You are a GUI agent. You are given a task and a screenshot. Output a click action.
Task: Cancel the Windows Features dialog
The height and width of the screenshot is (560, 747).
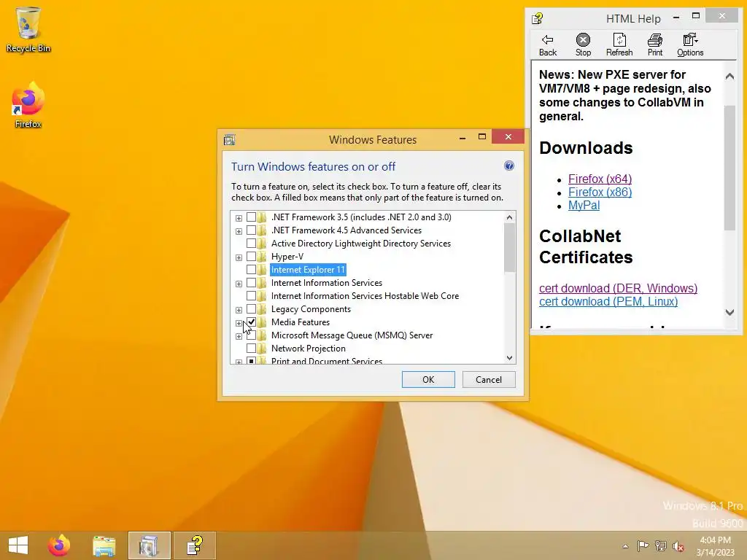(489, 379)
